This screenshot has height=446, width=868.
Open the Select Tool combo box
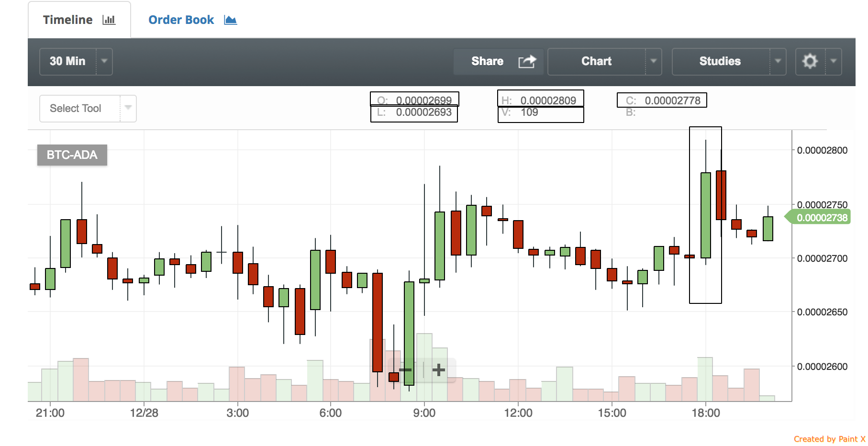(x=88, y=109)
